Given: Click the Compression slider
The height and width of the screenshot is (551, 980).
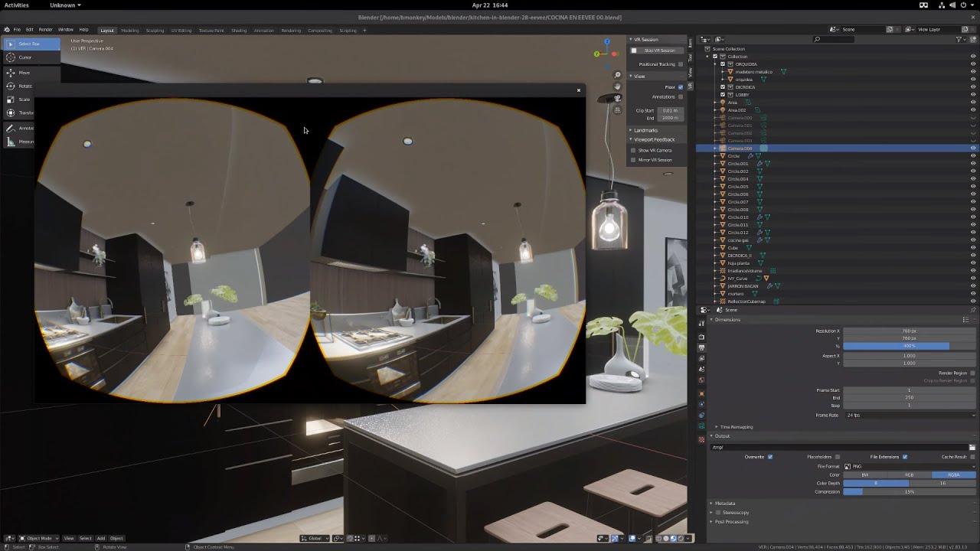Looking at the screenshot, I should coord(910,491).
